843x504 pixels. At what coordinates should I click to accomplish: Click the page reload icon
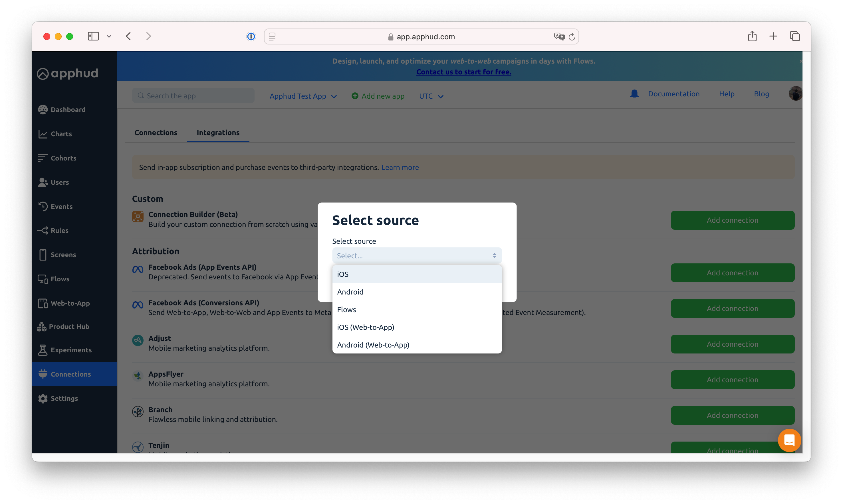[572, 37]
